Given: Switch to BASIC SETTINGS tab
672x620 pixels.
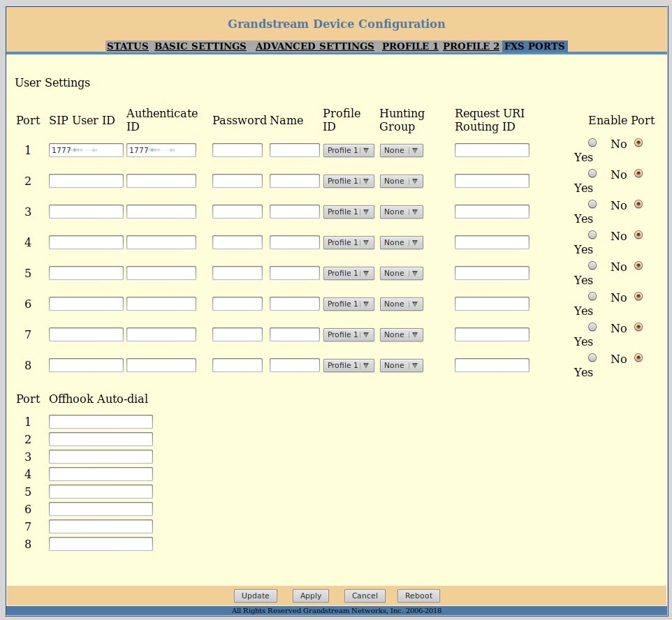Looking at the screenshot, I should pos(200,46).
